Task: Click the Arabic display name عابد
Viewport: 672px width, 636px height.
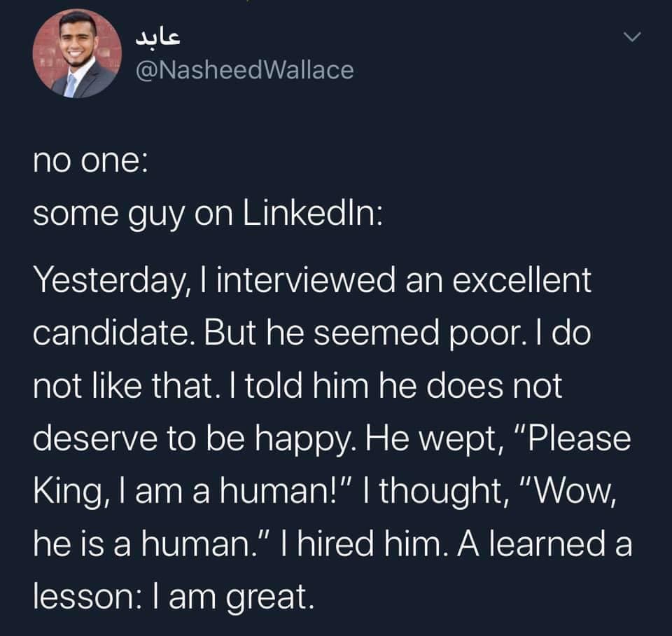Action: pyautogui.click(x=158, y=37)
